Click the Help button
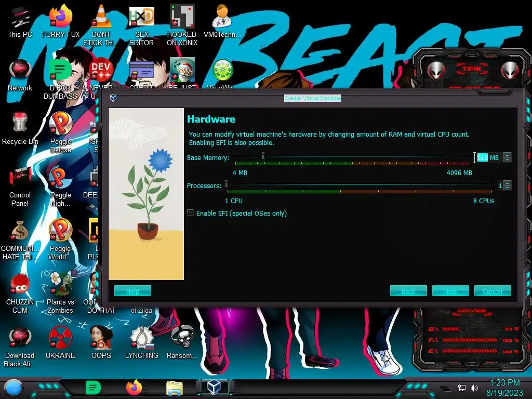532x399 pixels. point(132,291)
